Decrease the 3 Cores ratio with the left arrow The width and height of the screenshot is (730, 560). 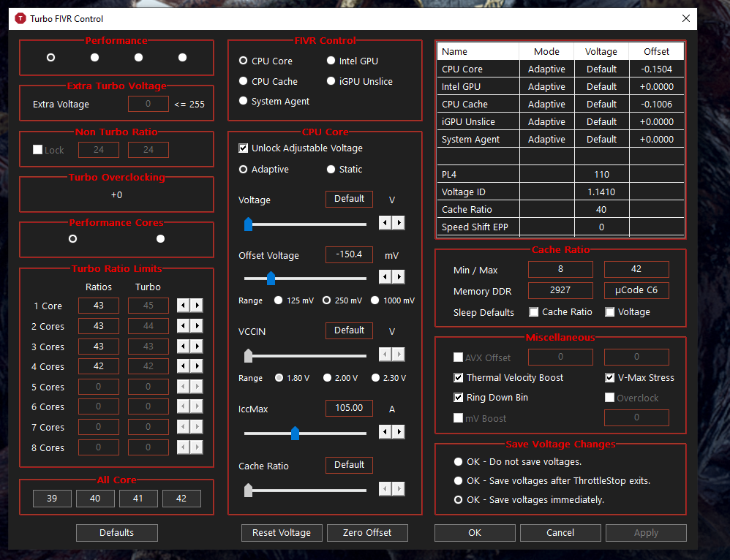click(184, 347)
